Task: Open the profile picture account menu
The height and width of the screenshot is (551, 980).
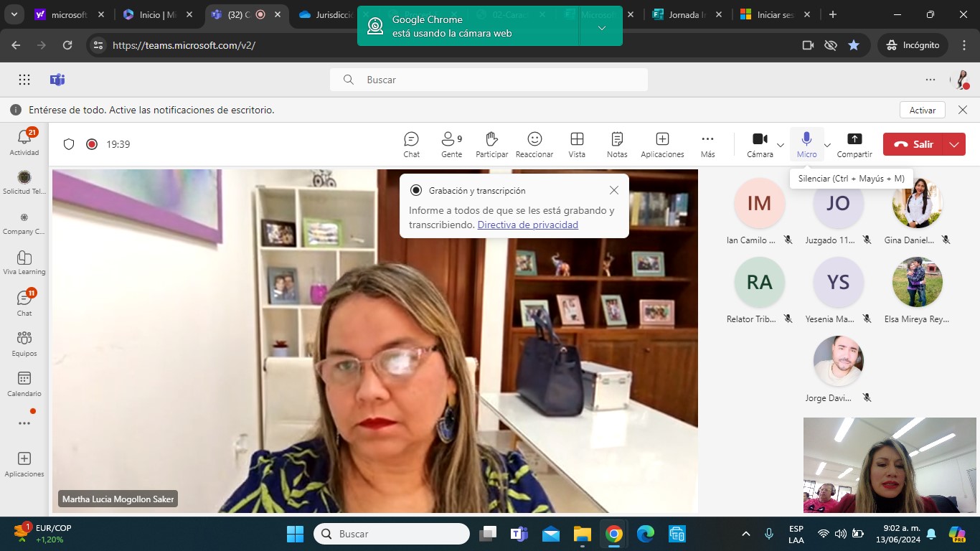Action: point(961,80)
